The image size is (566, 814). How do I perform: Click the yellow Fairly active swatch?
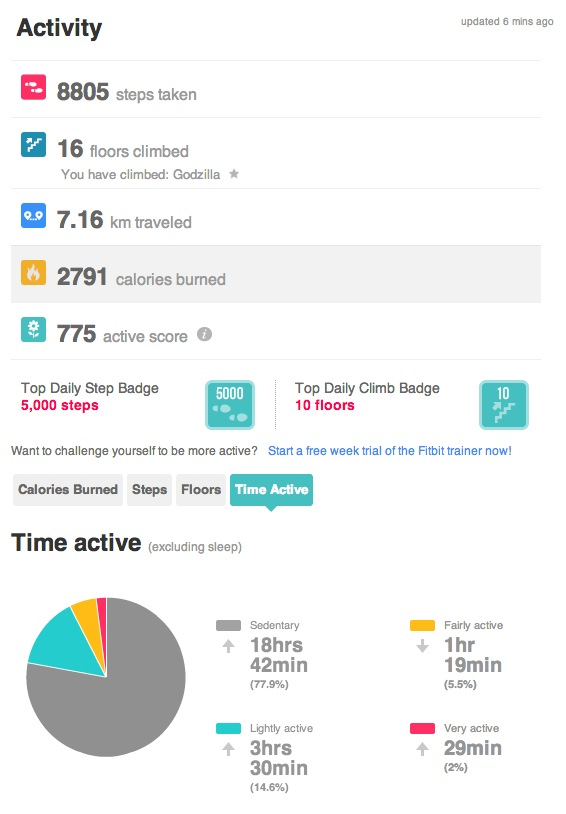422,625
